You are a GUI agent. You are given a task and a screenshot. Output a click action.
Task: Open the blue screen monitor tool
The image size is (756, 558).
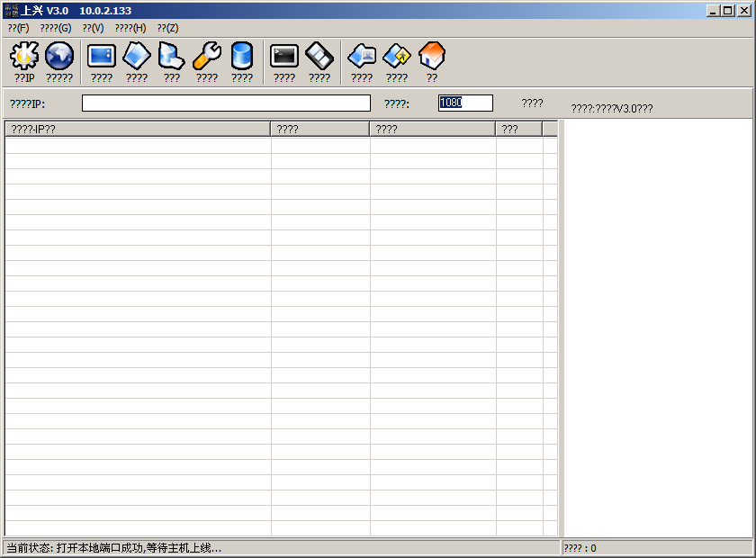[102, 57]
